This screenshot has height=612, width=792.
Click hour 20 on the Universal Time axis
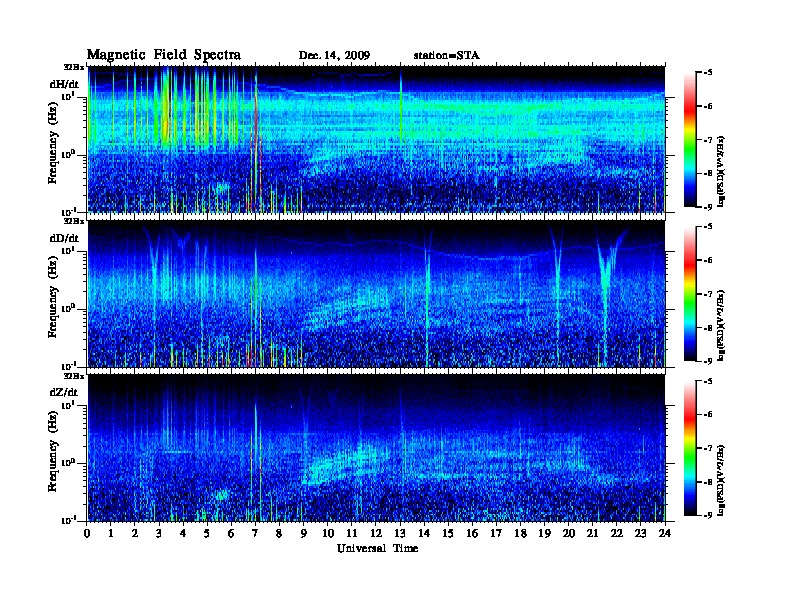point(569,533)
